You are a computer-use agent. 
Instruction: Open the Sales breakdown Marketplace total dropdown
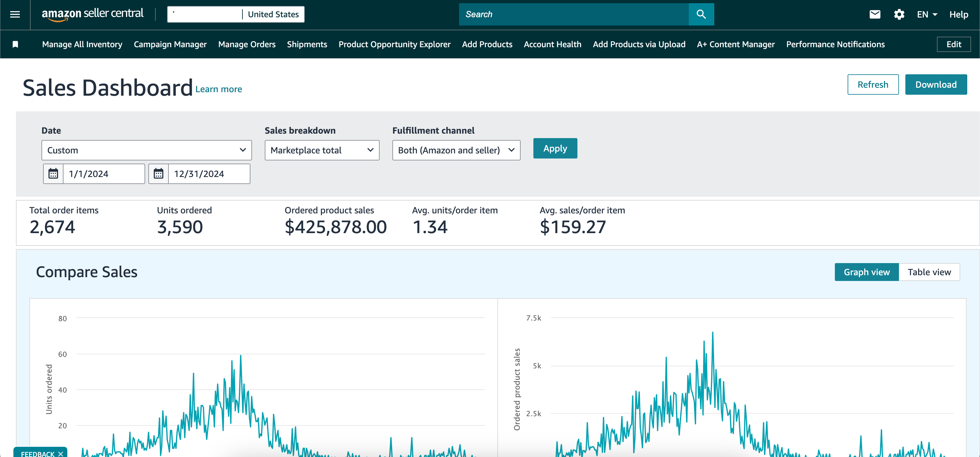(x=322, y=150)
